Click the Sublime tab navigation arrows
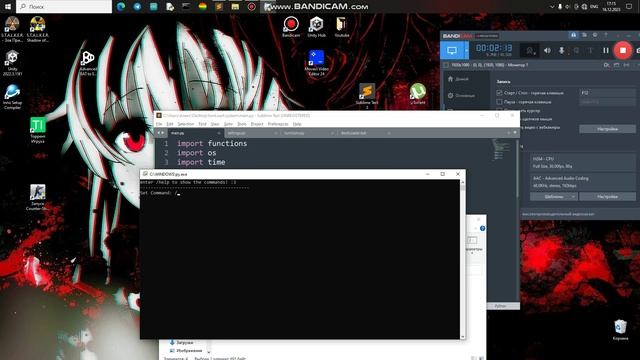Image resolution: width=640 pixels, height=360 pixels. pos(161,133)
